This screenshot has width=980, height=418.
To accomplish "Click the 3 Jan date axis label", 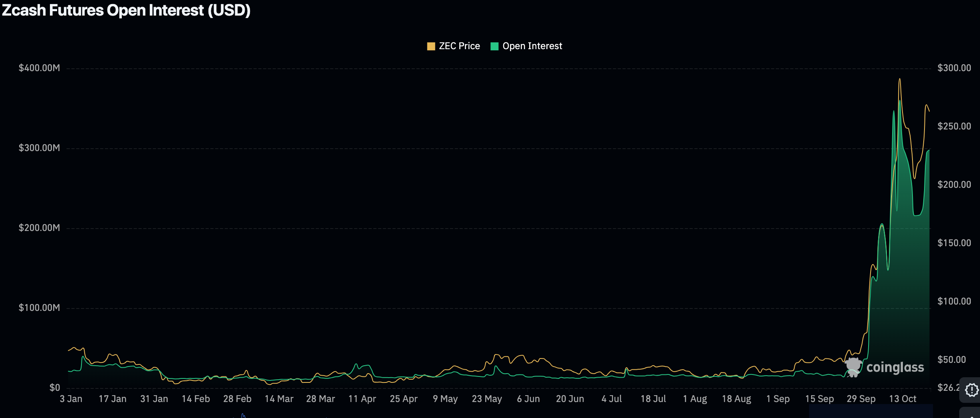I will [x=71, y=399].
